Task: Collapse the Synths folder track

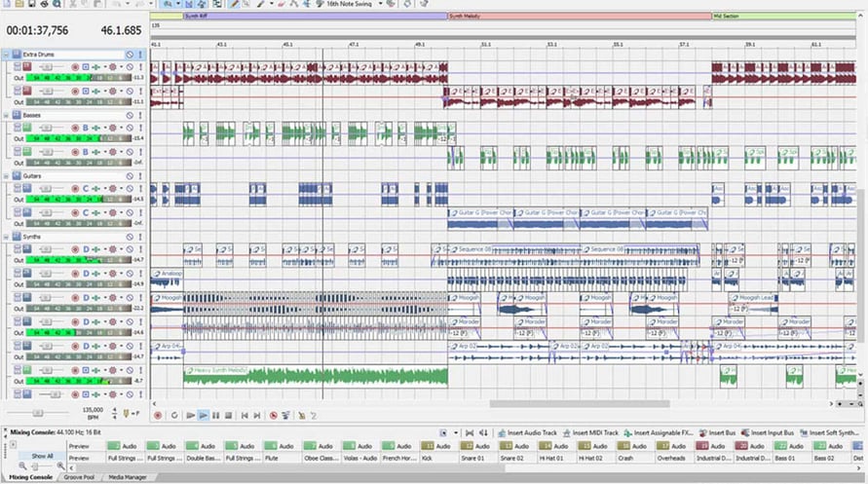Action: [7, 237]
